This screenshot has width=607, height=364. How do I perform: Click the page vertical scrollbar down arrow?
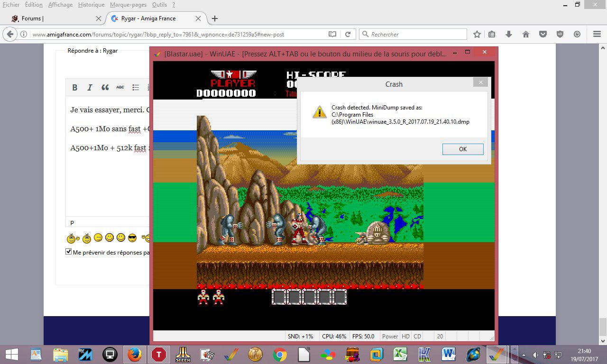pos(603,341)
